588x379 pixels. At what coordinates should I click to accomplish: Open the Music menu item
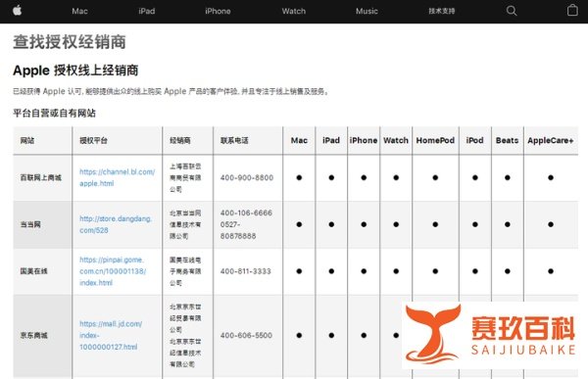(367, 11)
